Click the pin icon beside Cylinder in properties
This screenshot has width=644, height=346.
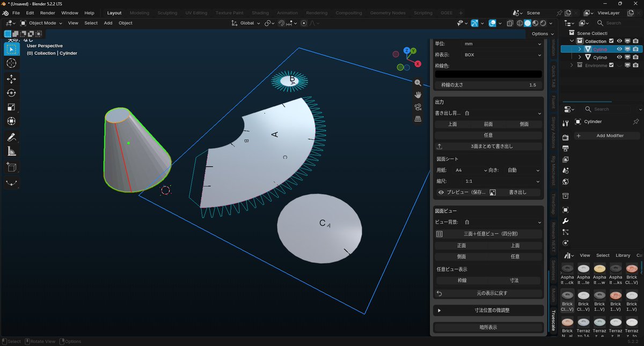(x=636, y=122)
